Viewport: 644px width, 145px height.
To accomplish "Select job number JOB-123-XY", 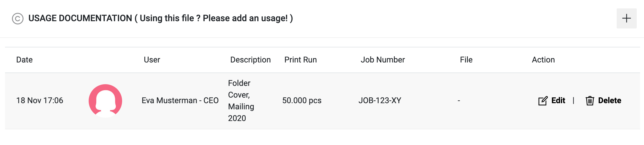I will [x=380, y=100].
